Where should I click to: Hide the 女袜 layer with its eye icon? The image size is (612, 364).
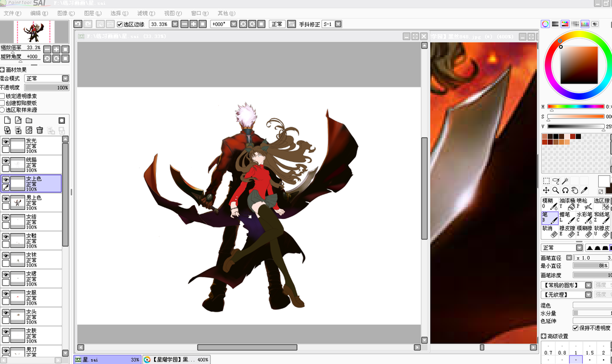coord(6,255)
